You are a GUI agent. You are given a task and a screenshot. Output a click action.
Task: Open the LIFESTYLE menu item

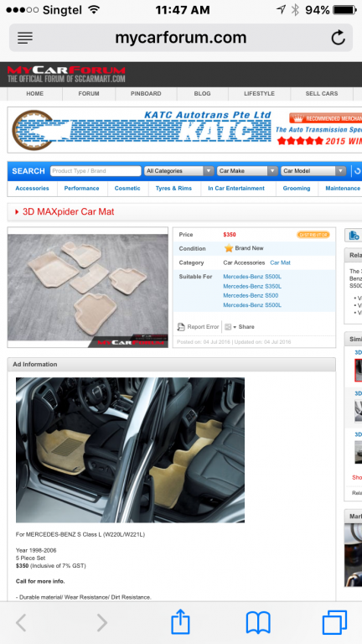260,94
